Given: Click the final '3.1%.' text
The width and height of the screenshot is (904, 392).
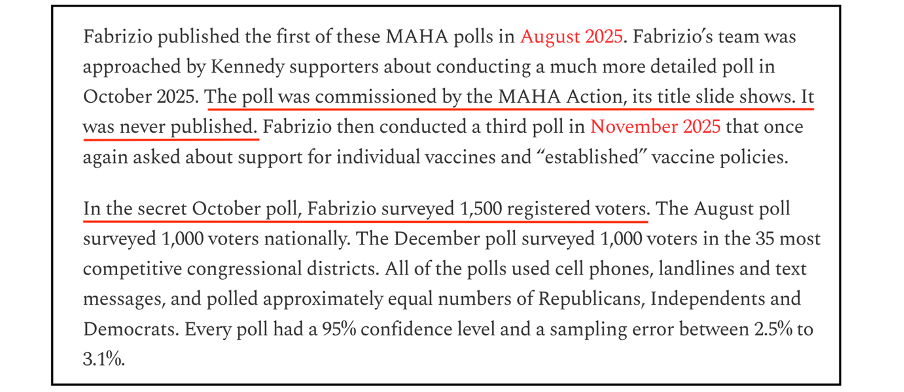Looking at the screenshot, I should (104, 359).
